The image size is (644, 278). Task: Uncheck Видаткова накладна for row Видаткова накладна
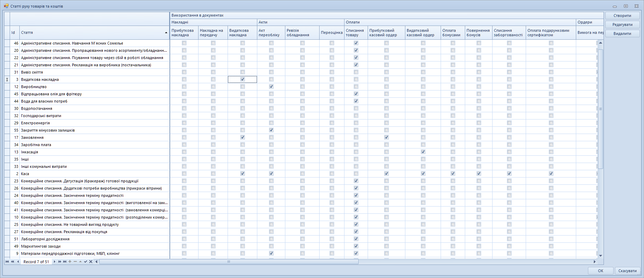coord(242,79)
